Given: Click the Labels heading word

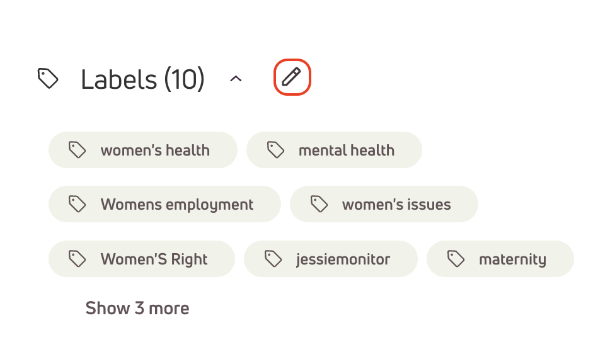Looking at the screenshot, I should (118, 79).
